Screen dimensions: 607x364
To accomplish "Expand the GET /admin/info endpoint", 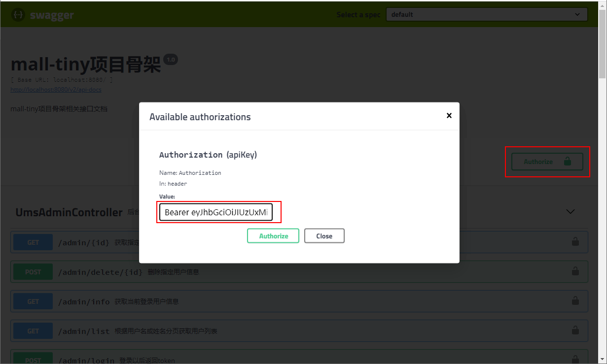I will [299, 301].
